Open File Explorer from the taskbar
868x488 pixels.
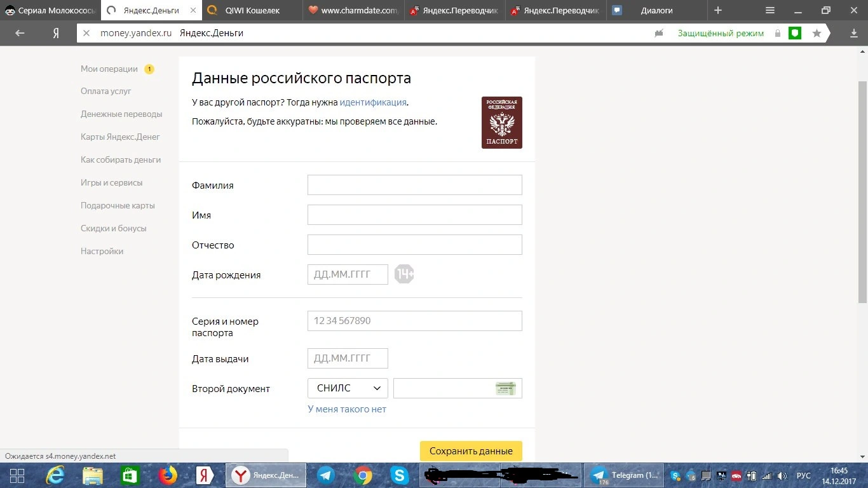click(x=93, y=475)
